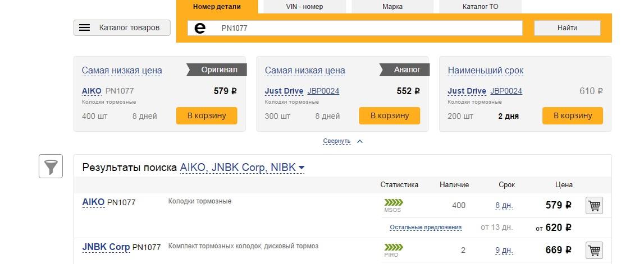Click availability value 2 in JNBK row

coord(463,250)
